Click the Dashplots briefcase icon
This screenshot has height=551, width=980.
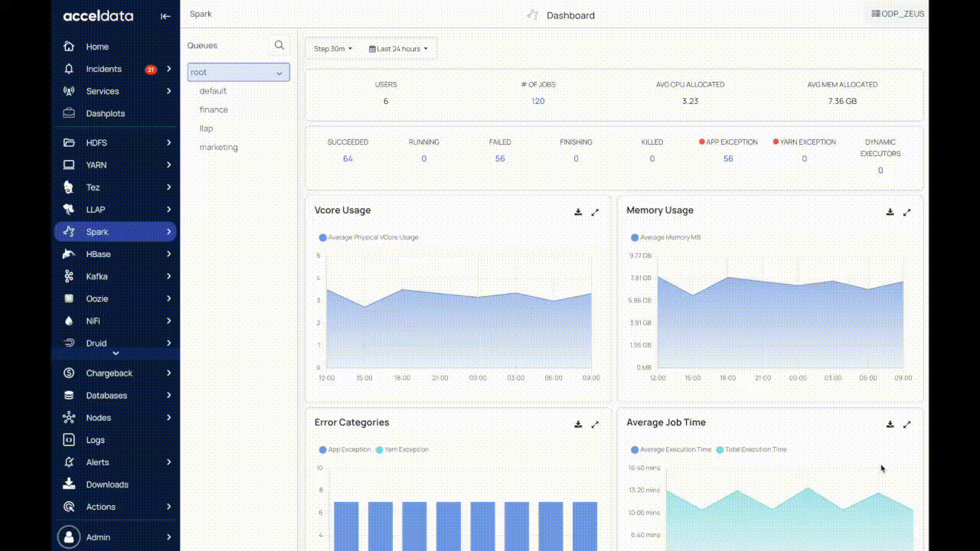(69, 113)
